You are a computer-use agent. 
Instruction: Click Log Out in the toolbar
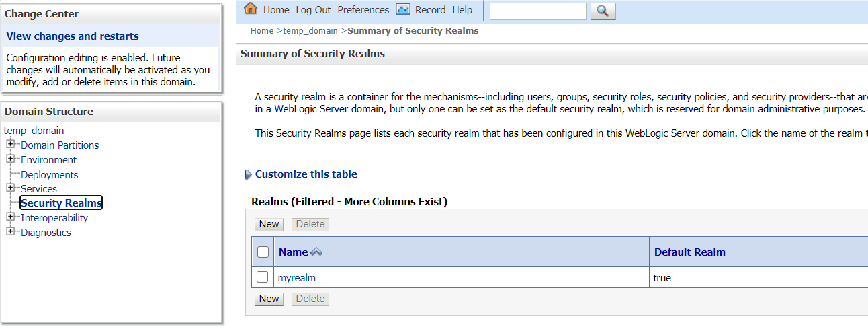313,10
